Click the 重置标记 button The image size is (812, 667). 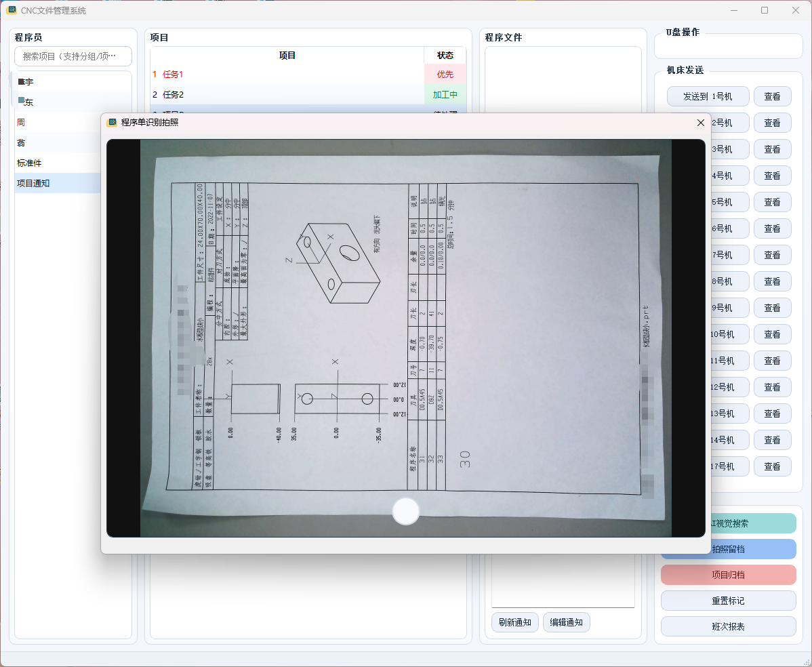tap(728, 601)
